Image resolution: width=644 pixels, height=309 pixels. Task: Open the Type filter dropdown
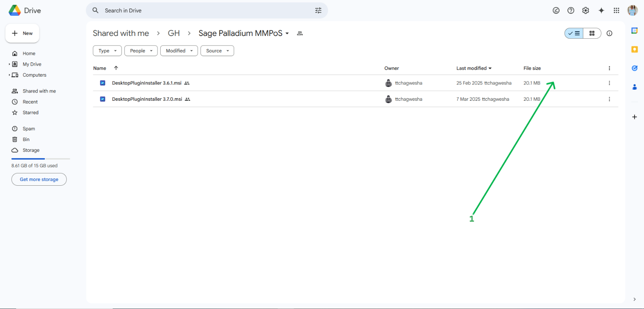click(x=107, y=51)
